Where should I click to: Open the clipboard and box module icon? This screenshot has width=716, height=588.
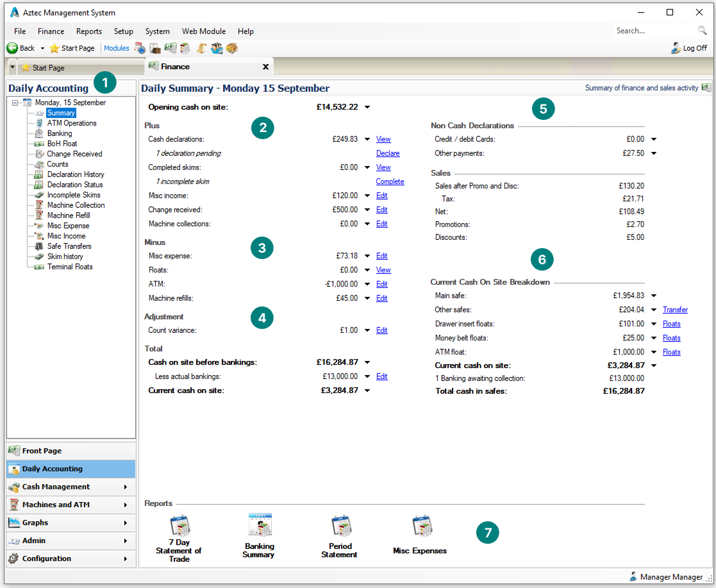[x=155, y=48]
